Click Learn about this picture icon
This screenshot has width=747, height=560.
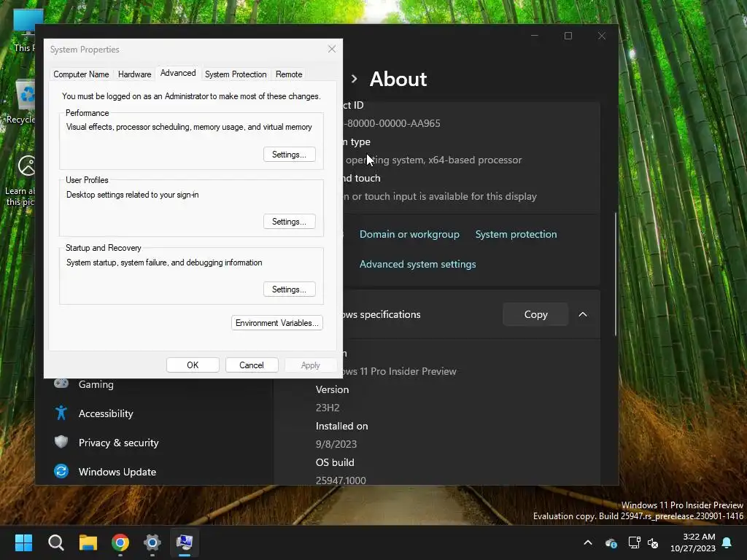20,181
